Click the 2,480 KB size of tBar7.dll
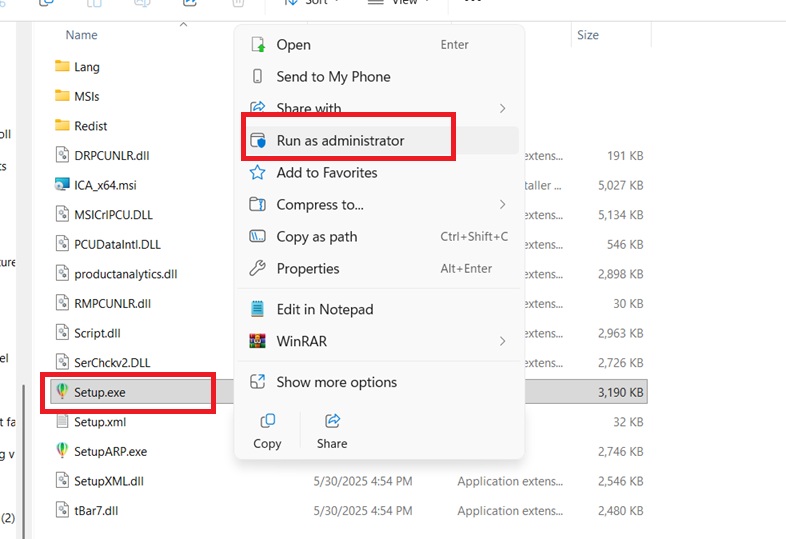 (621, 510)
